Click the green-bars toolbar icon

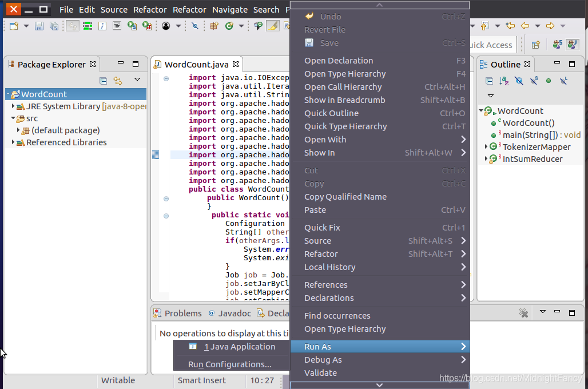88,26
